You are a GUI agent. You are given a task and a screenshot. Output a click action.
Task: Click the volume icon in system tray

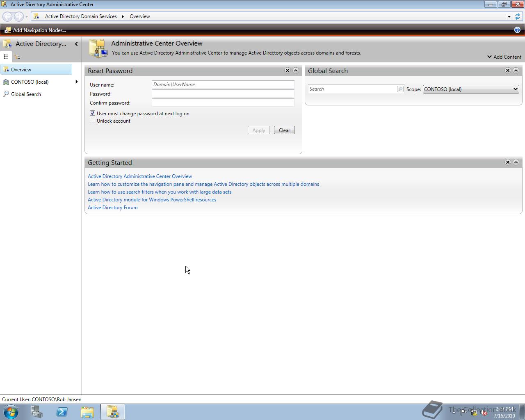tap(484, 413)
